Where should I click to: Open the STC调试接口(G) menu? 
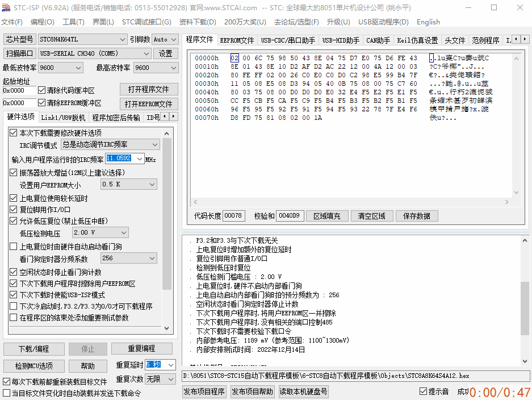(x=146, y=22)
